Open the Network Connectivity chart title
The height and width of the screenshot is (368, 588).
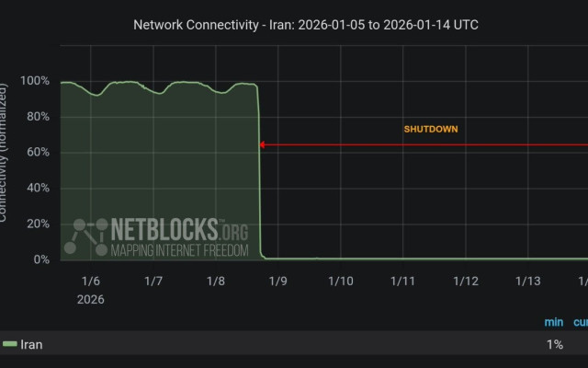[305, 24]
